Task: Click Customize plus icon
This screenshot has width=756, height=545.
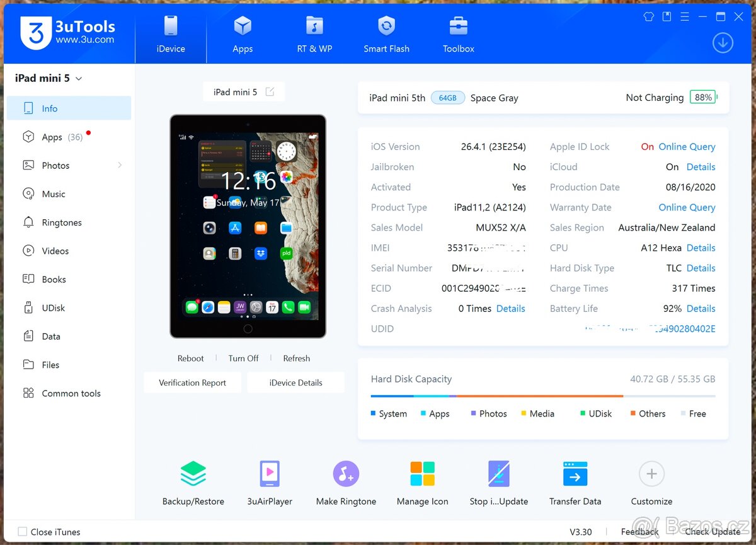Action: pyautogui.click(x=651, y=474)
